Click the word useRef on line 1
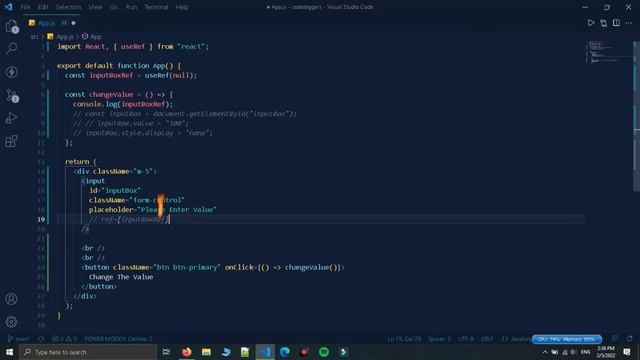The image size is (640, 360). coord(133,47)
